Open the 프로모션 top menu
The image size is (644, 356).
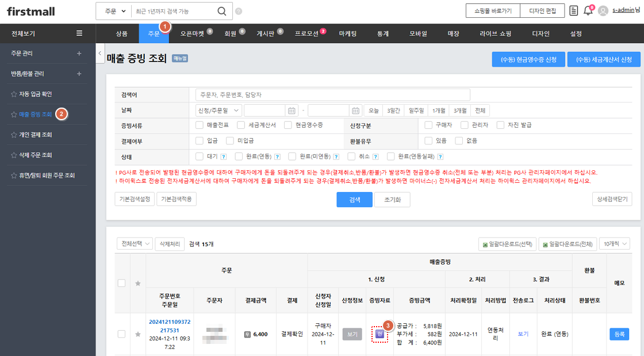click(x=306, y=34)
